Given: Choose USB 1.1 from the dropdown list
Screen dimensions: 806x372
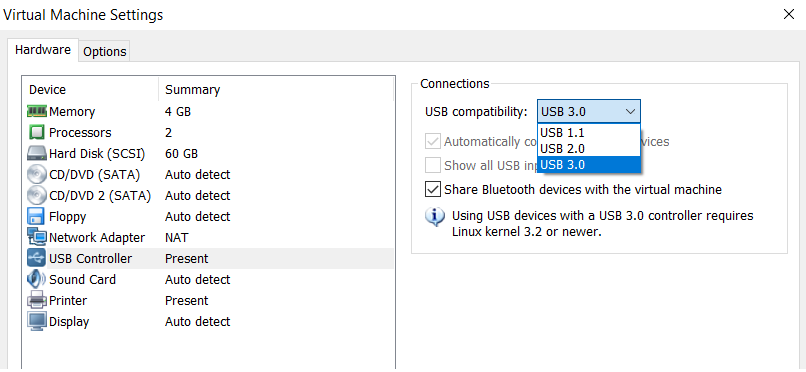Looking at the screenshot, I should [589, 133].
